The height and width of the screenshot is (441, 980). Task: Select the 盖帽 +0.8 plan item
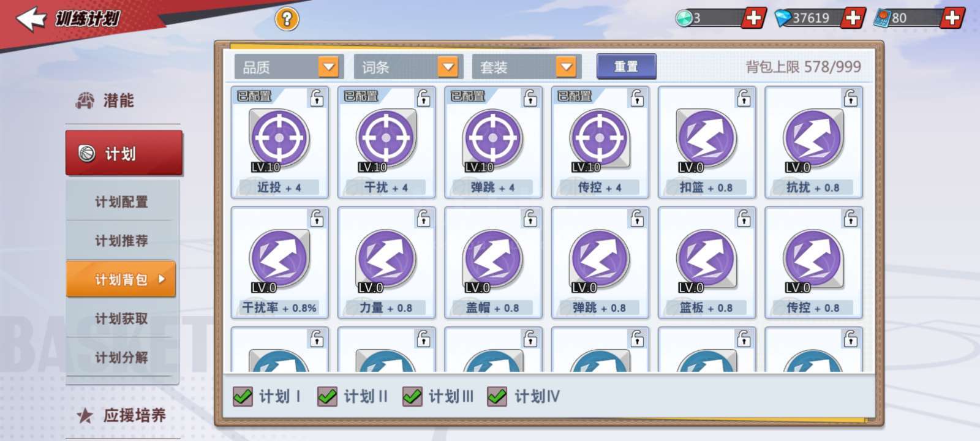tap(493, 263)
